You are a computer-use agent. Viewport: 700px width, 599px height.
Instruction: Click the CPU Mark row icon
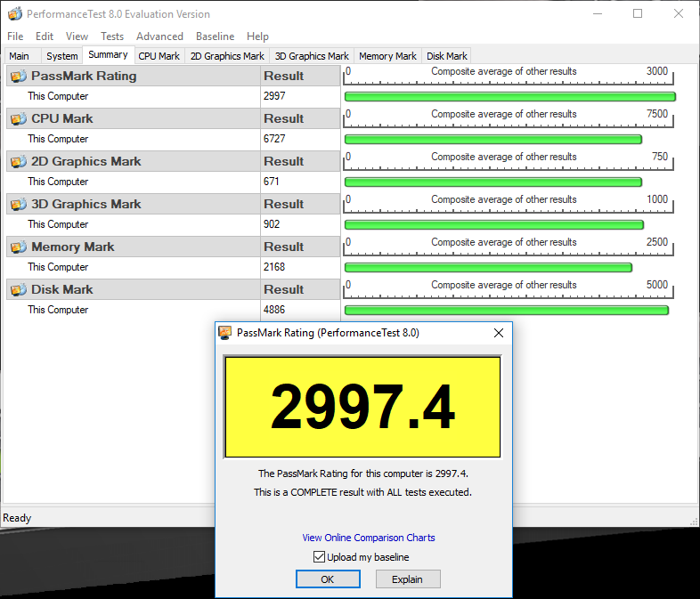[x=19, y=118]
